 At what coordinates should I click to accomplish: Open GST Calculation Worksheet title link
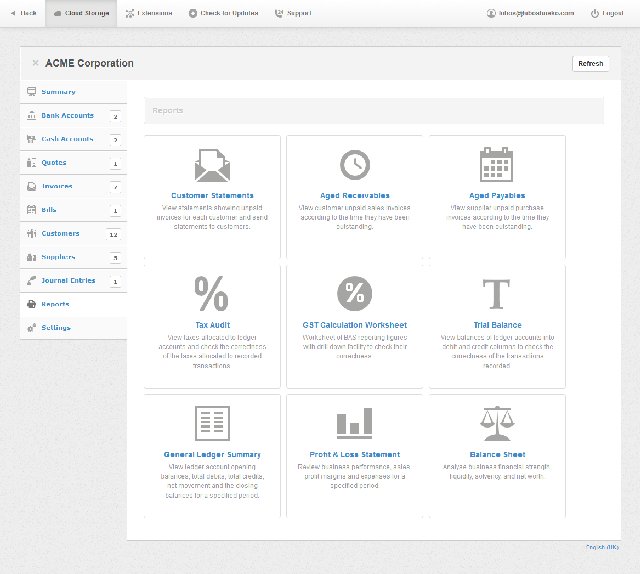click(x=355, y=325)
